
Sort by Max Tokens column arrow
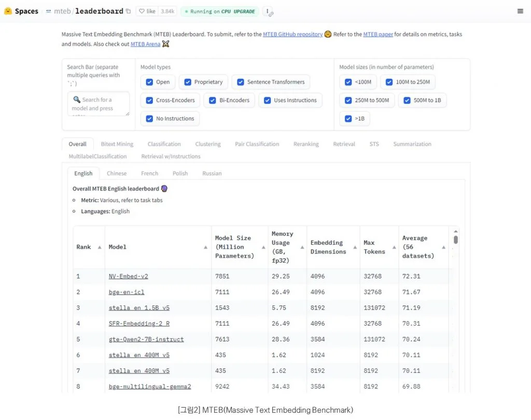coord(394,247)
